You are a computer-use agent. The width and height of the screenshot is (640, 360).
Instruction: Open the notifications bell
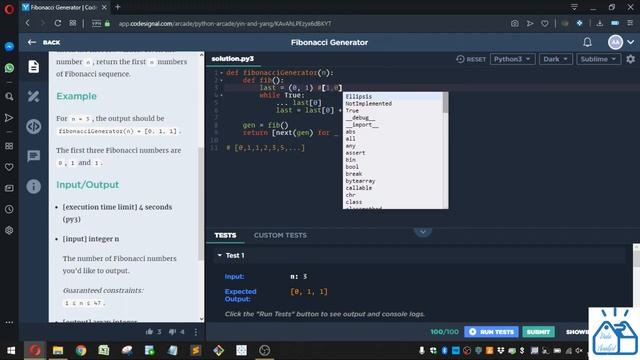[587, 42]
